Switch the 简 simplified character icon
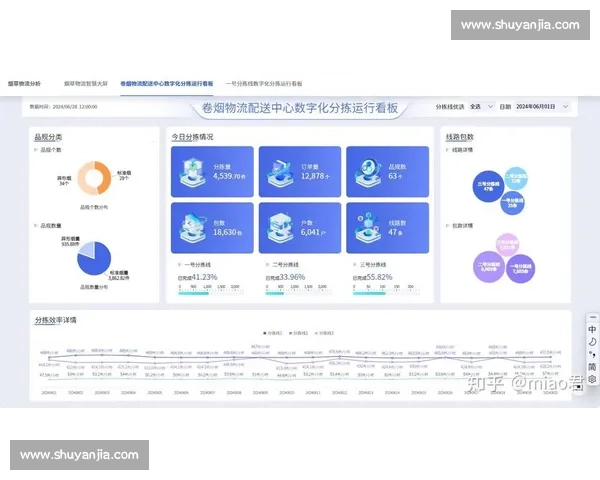 [x=592, y=367]
